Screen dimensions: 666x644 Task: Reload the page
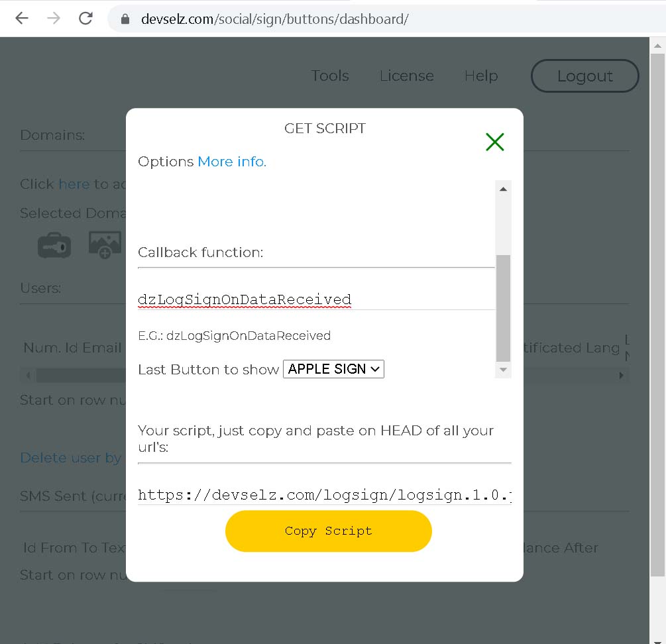[85, 19]
